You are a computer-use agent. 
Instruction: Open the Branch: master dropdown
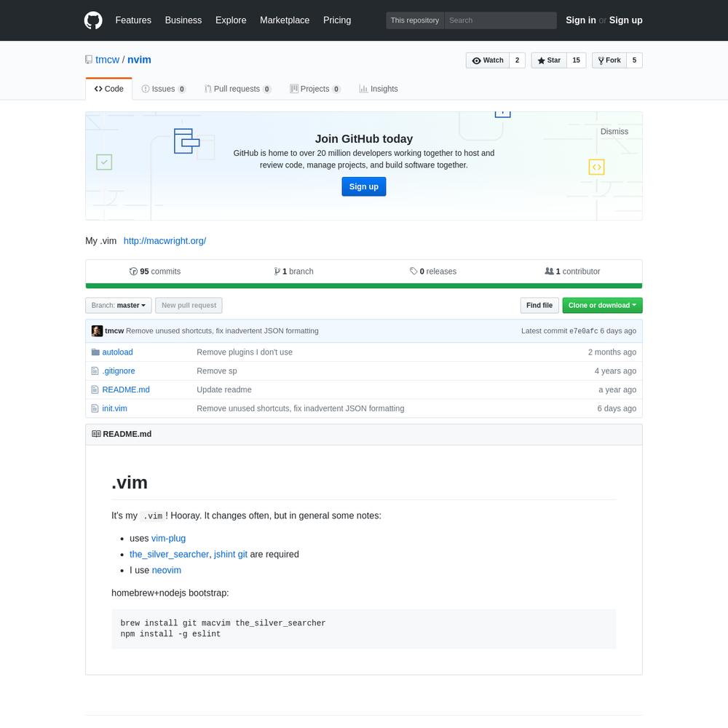tap(119, 306)
